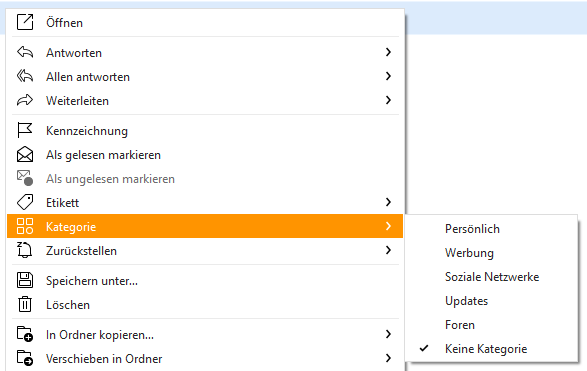Set category to Soziale Netzwerke
The image size is (587, 371).
pyautogui.click(x=492, y=277)
